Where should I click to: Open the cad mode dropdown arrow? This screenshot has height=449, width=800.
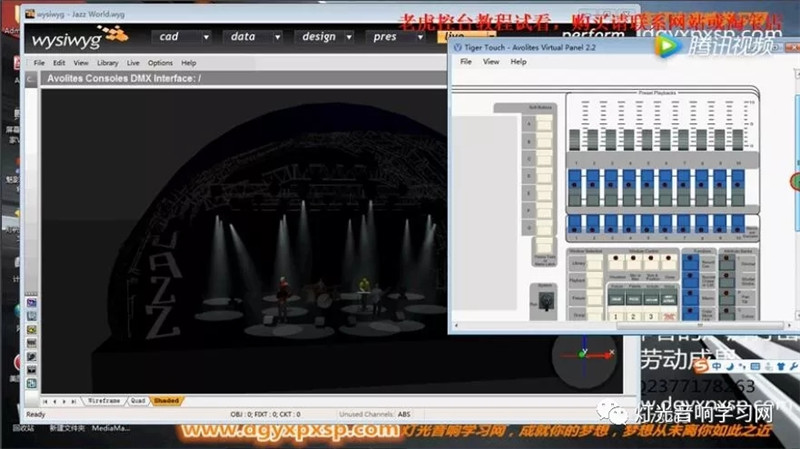[206, 37]
